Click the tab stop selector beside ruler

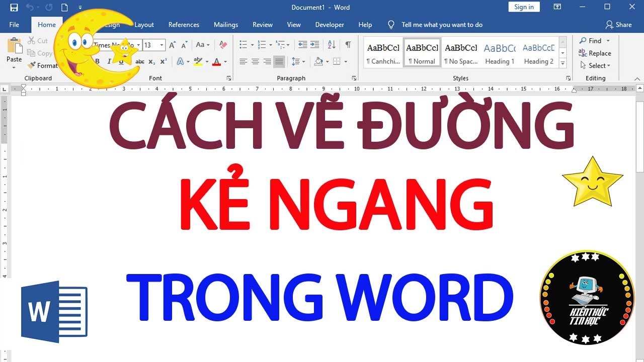(x=5, y=89)
